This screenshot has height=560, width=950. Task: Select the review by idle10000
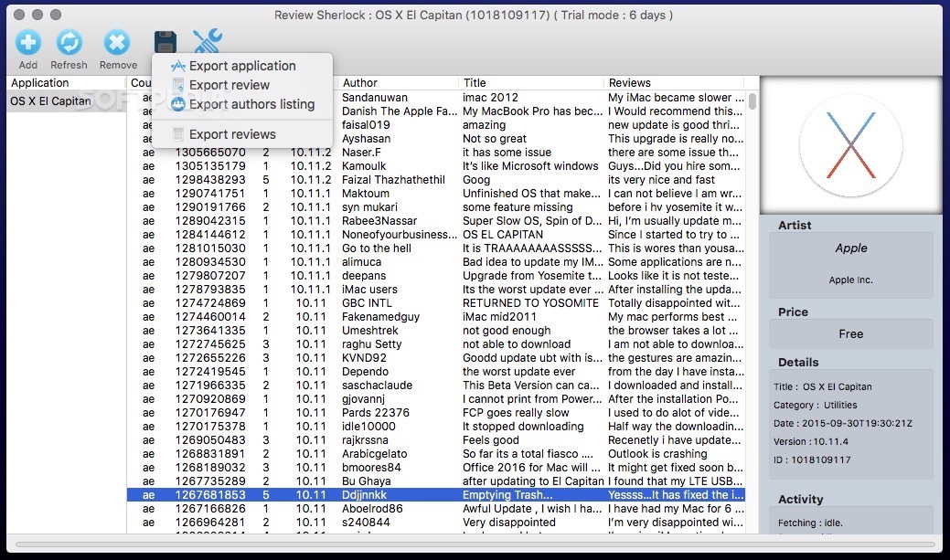[368, 427]
